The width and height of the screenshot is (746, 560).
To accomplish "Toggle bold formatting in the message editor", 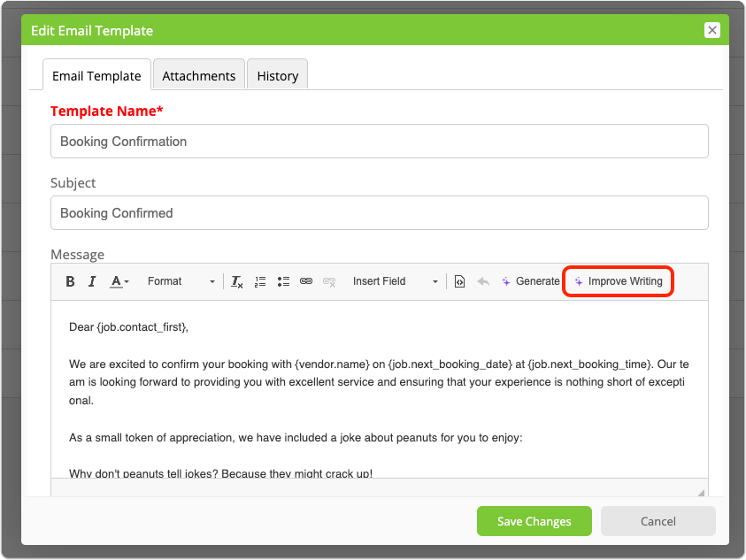I will [71, 280].
